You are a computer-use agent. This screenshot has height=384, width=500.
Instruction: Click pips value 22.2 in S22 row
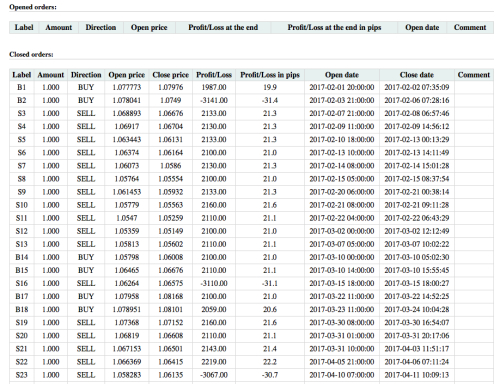pos(270,362)
